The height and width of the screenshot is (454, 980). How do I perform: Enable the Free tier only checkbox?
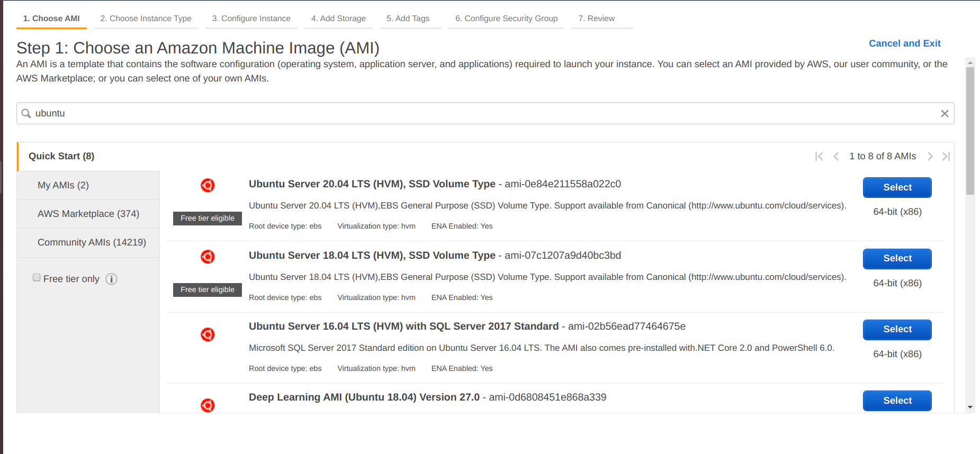pyautogui.click(x=37, y=278)
